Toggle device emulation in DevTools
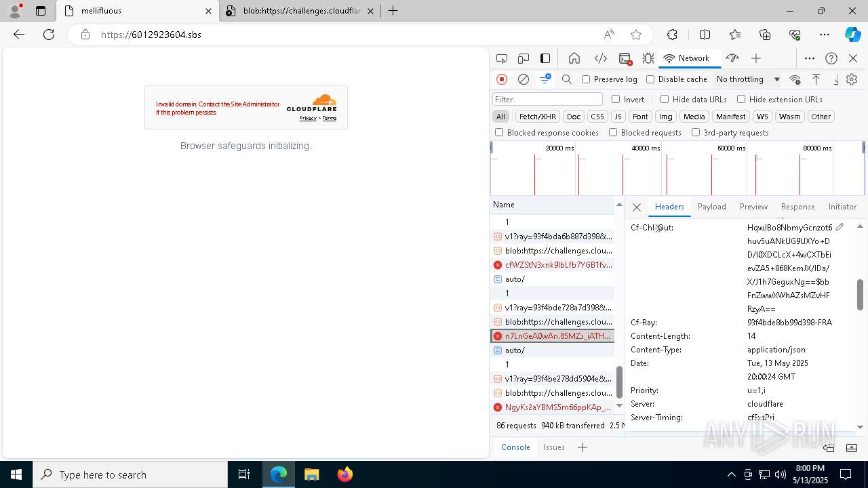Screen dimensions: 868x488 pyautogui.click(x=524, y=58)
